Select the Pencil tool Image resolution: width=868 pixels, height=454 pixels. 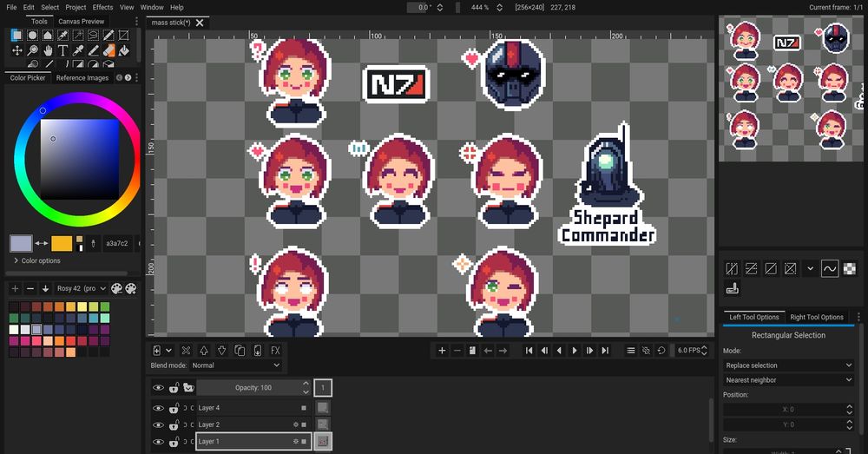tap(93, 51)
